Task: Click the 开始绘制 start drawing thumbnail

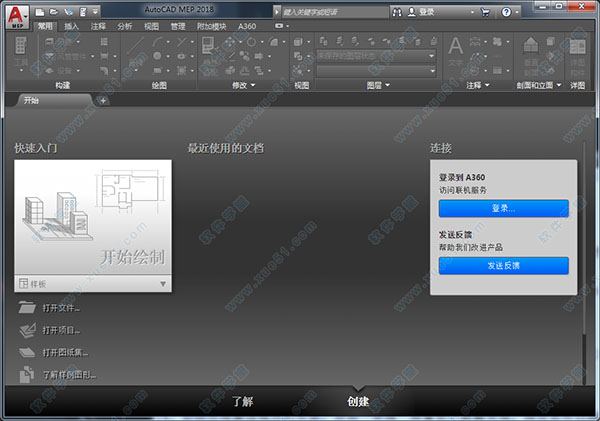Action: click(x=93, y=217)
